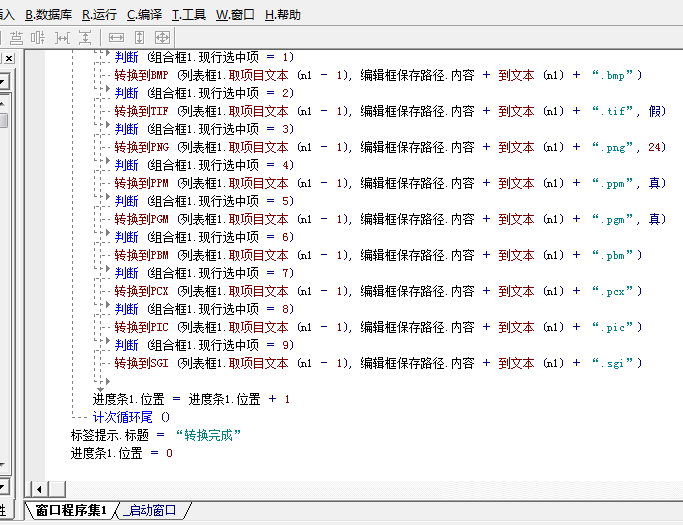The image size is (683, 525).
Task: Click the equal vertical spacing toolbar icon
Action: (84, 37)
